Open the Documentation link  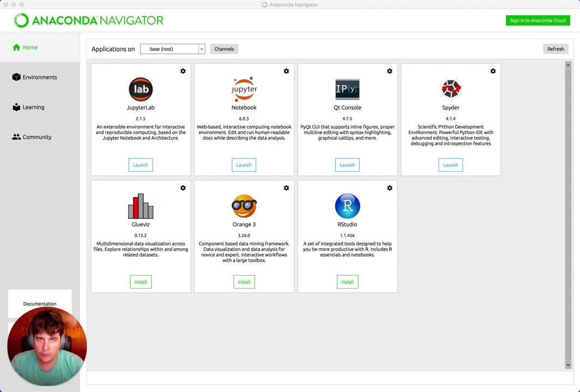click(40, 304)
